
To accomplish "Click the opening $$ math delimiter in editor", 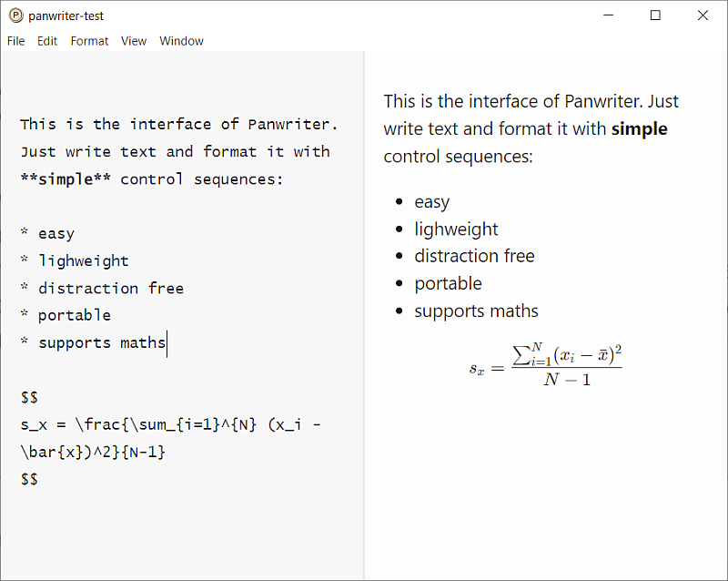I will tap(29, 398).
